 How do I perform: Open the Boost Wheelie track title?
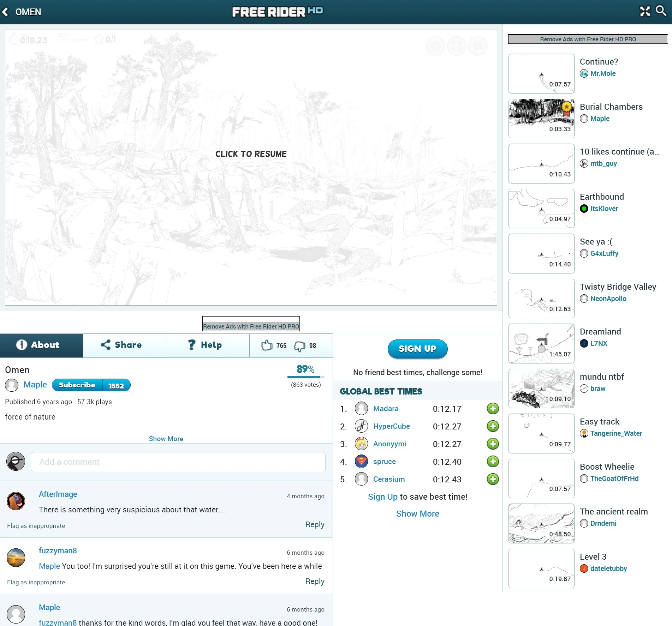(607, 467)
